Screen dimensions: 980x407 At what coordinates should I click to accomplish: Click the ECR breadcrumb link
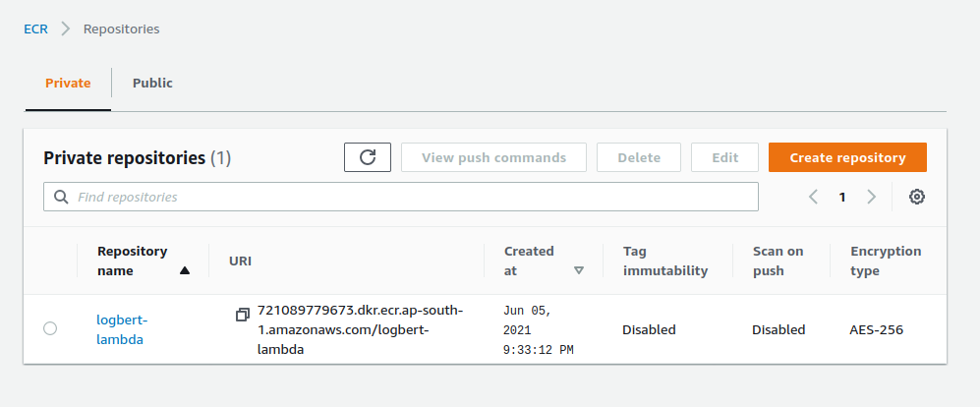click(x=36, y=29)
